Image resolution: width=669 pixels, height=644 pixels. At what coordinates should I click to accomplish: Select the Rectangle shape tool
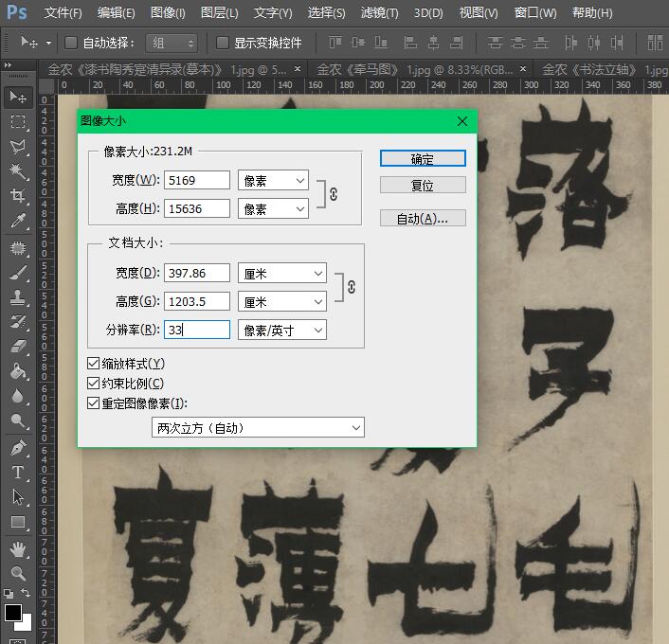click(18, 522)
